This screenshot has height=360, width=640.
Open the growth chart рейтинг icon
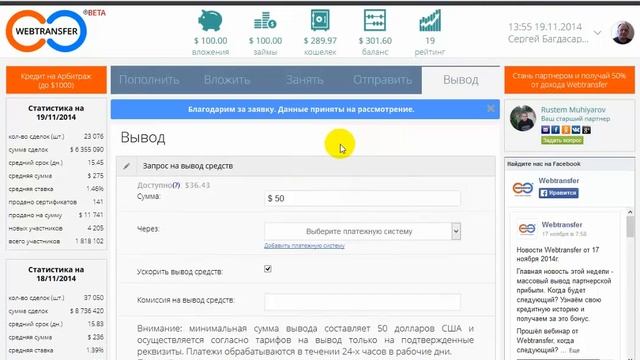pyautogui.click(x=430, y=20)
